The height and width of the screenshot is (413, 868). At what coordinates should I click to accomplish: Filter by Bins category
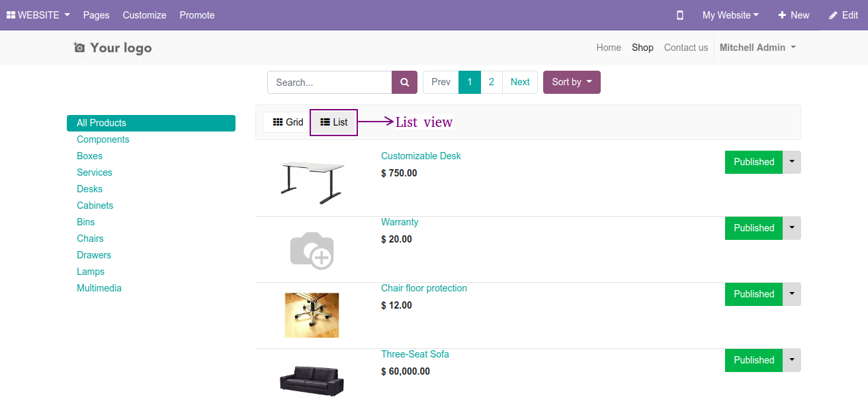click(x=86, y=222)
